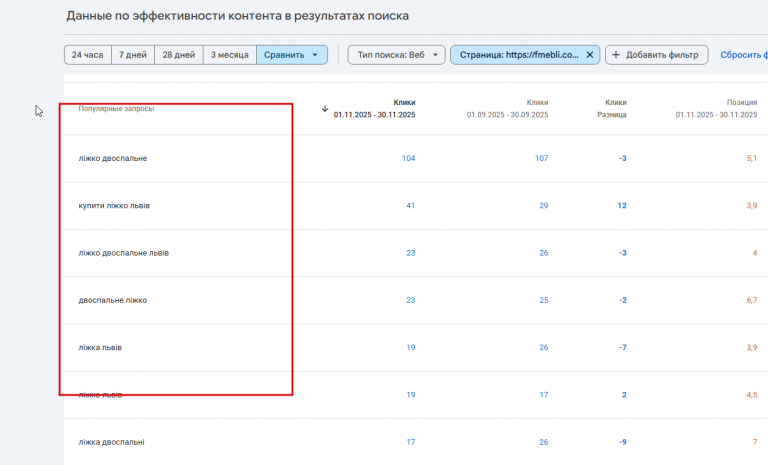
Task: Click the difference value -9
Action: coord(623,442)
